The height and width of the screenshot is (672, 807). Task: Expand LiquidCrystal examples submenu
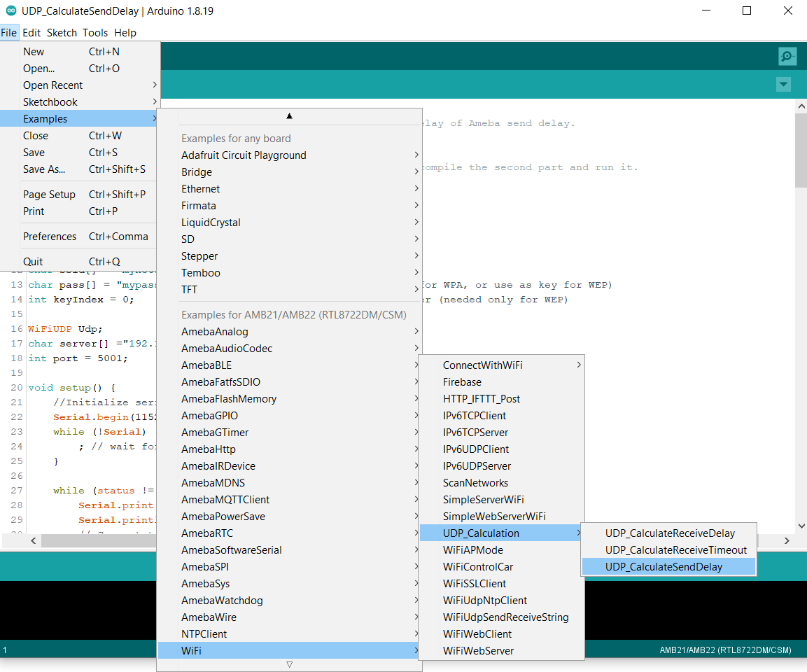(x=289, y=223)
